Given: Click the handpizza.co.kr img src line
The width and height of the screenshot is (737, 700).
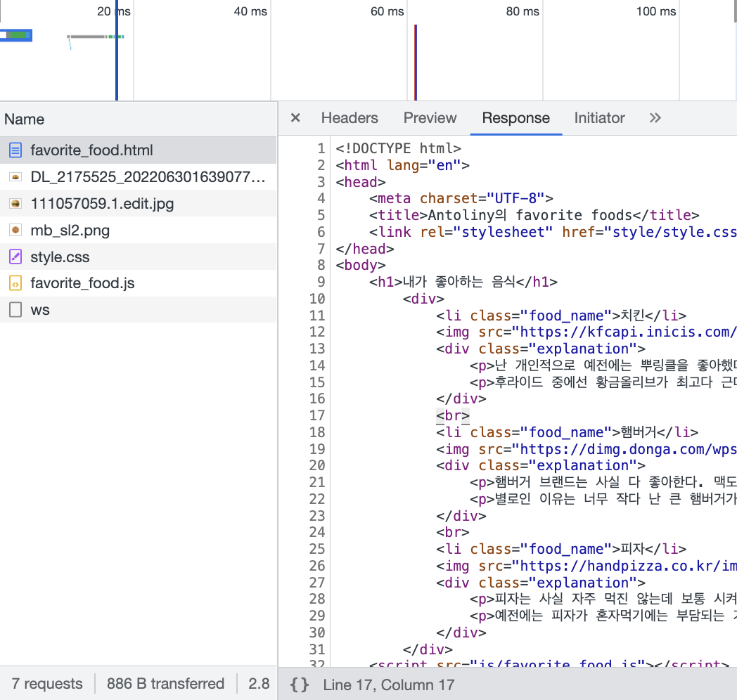Looking at the screenshot, I should pos(586,566).
